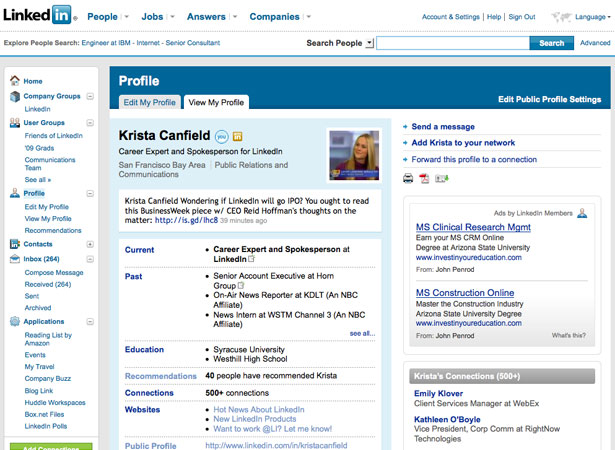Click the Home house icon in sidebar
This screenshot has height=450, width=615.
pos(15,80)
